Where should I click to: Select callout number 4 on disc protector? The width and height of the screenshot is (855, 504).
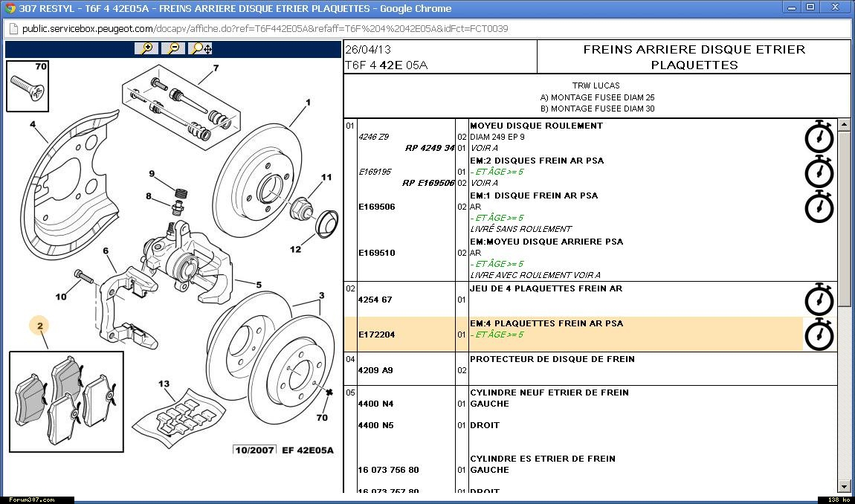point(33,124)
